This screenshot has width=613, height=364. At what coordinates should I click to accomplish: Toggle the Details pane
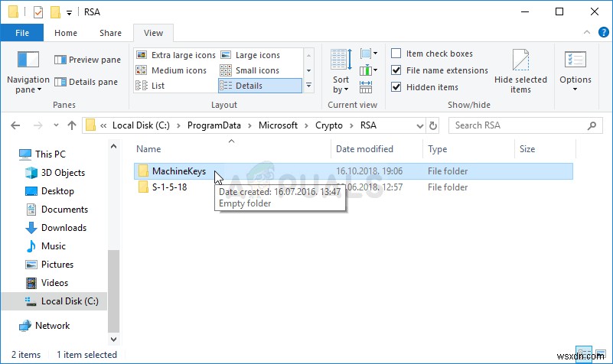pos(86,82)
